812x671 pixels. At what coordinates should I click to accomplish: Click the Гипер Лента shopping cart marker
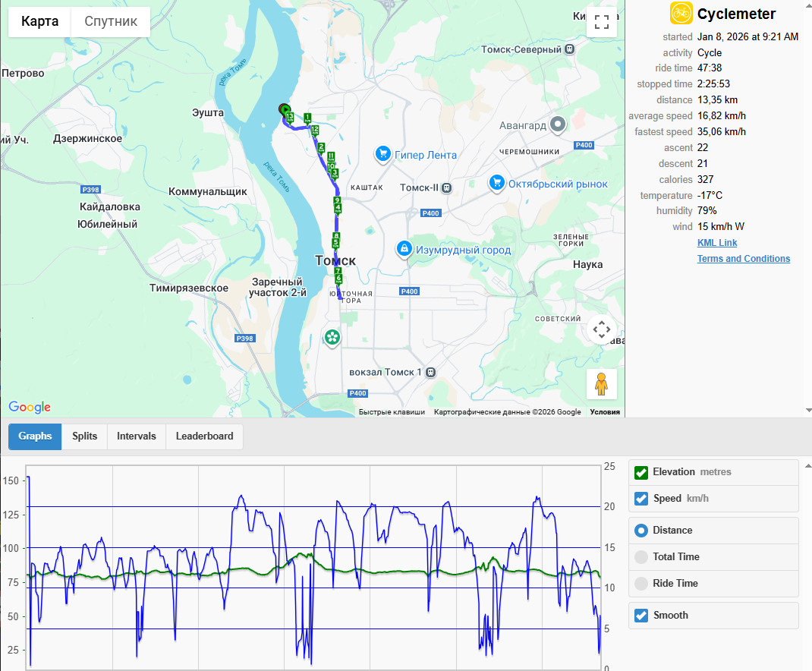point(382,154)
